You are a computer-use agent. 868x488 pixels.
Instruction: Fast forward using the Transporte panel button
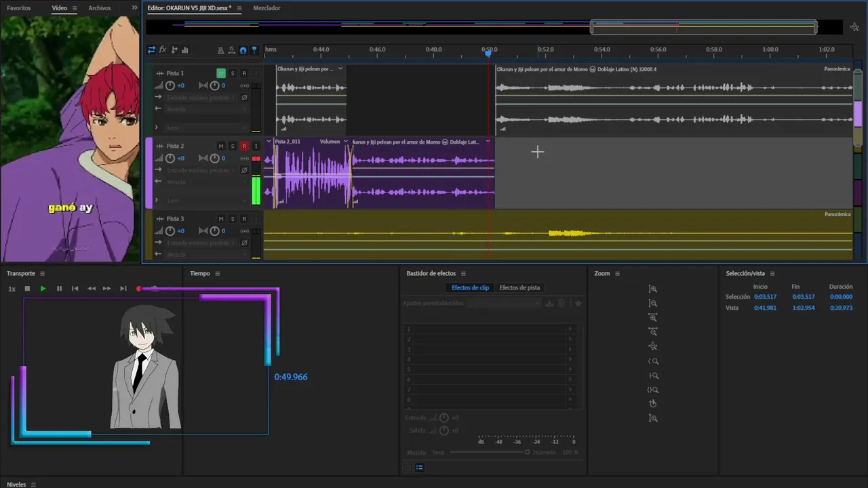pyautogui.click(x=107, y=289)
